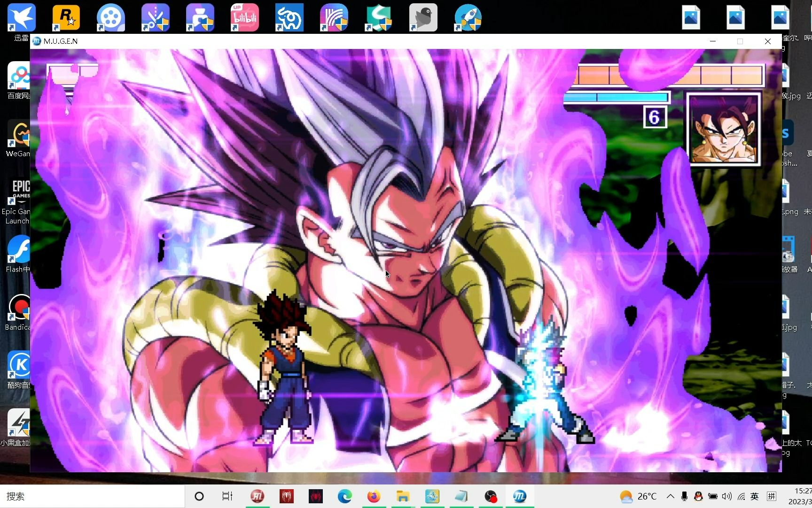Click the round counter showing 6

coord(655,117)
